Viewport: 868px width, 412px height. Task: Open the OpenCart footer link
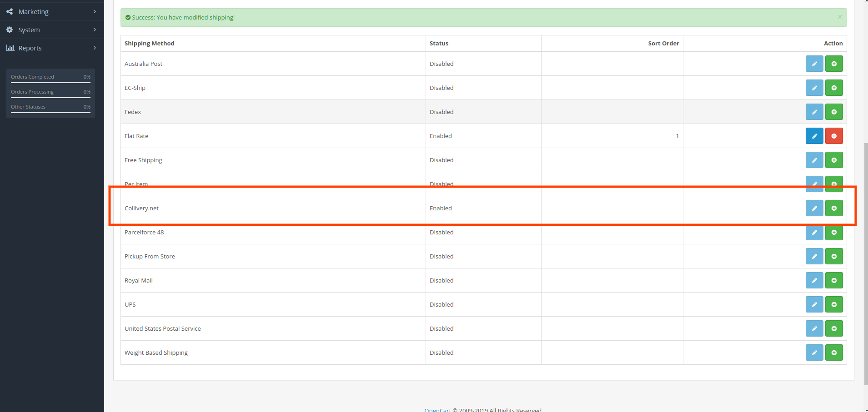point(437,410)
